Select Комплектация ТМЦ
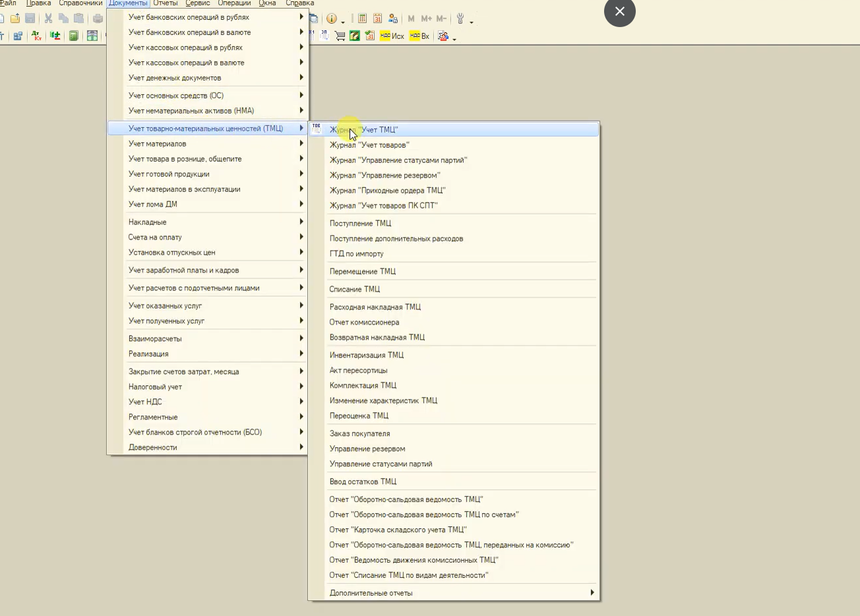This screenshot has height=616, width=860. coord(454,386)
